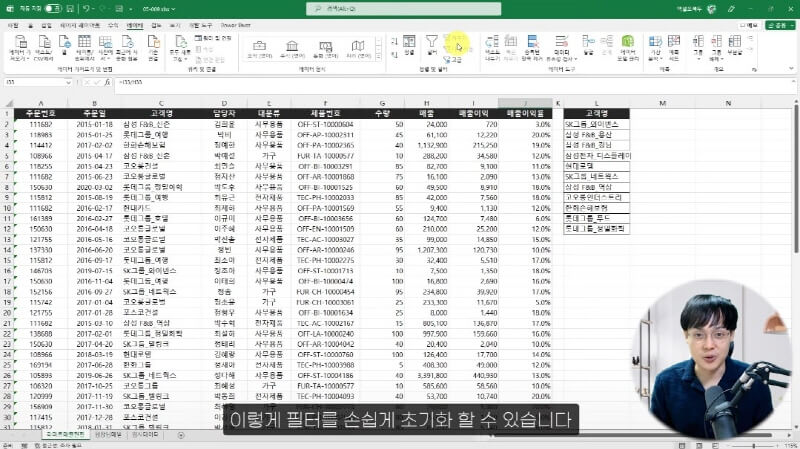Click the Forecast Sheet icon
Screen dimensions: 800x449
point(674,47)
